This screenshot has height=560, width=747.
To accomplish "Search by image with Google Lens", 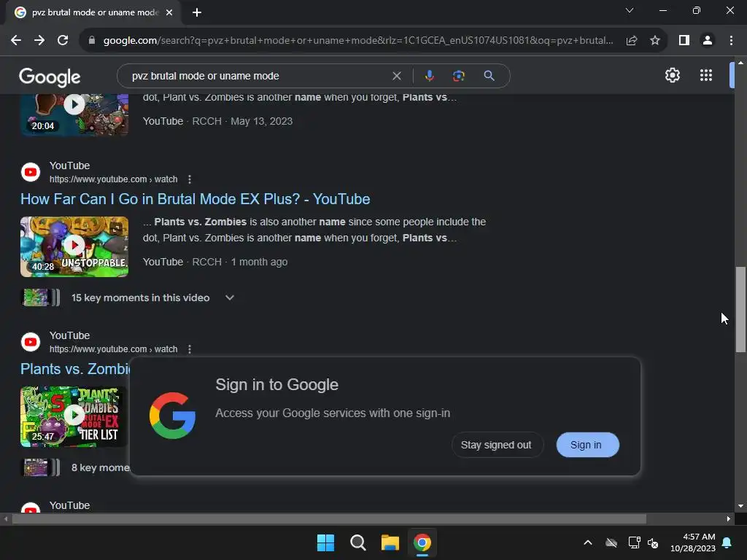I will click(459, 76).
